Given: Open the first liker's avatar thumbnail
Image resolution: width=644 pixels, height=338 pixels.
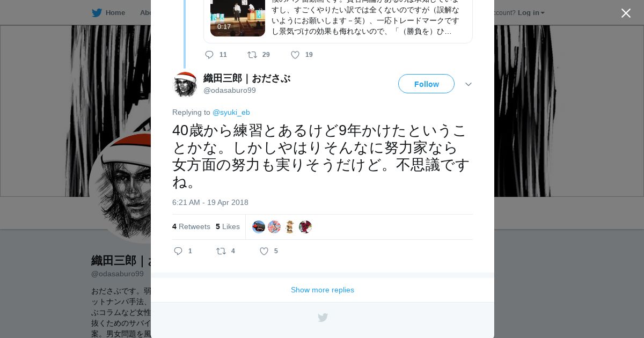Looking at the screenshot, I should click(259, 227).
